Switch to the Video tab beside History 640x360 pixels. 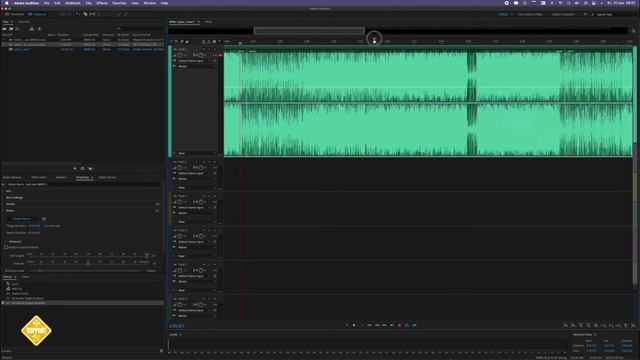pos(25,277)
